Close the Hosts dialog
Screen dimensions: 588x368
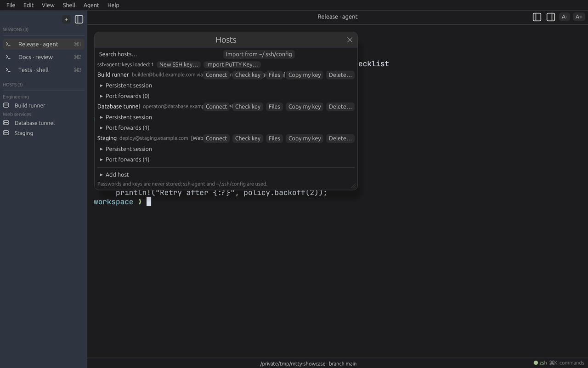[x=350, y=40]
